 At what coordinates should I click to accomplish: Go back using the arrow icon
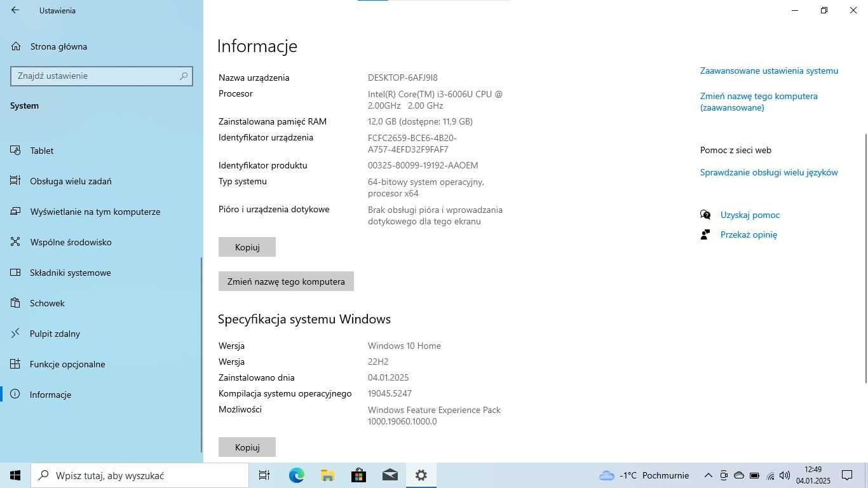click(15, 10)
